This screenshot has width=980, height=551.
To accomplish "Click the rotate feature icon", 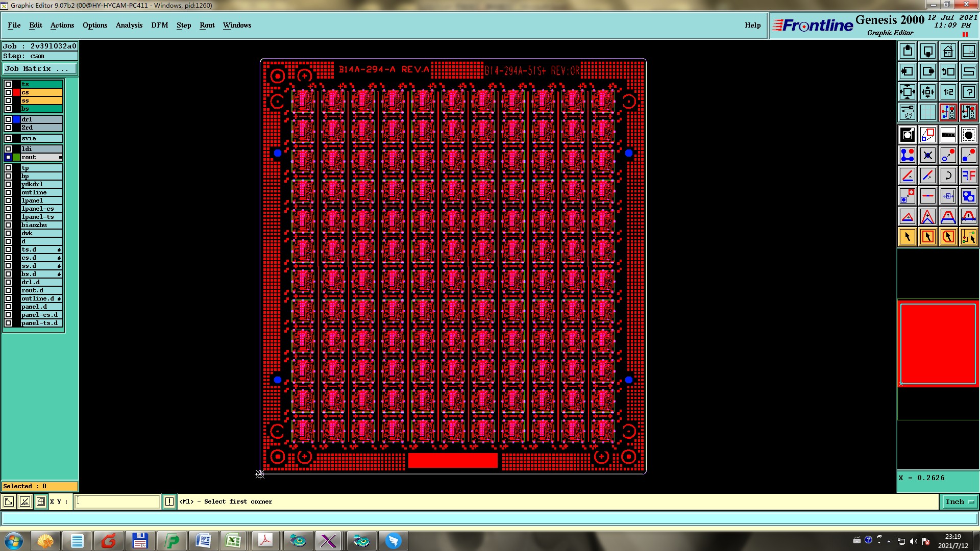I will (948, 176).
